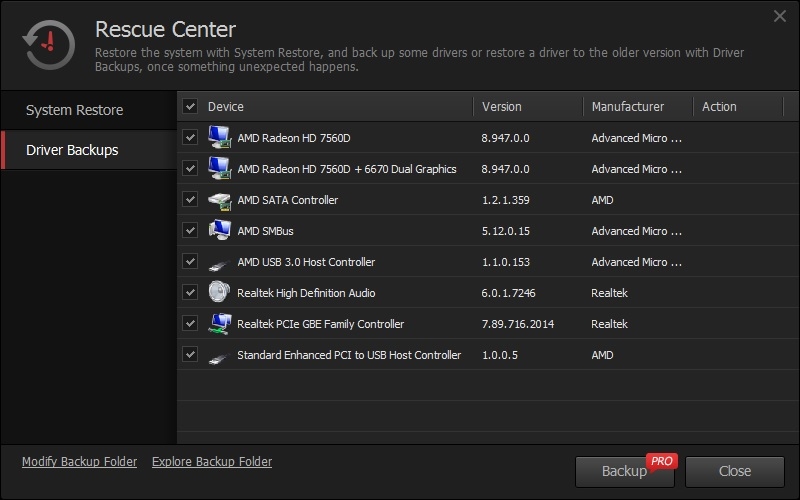Click the Realtek PCIe GBE network icon
Image resolution: width=800 pixels, height=500 pixels.
[219, 324]
